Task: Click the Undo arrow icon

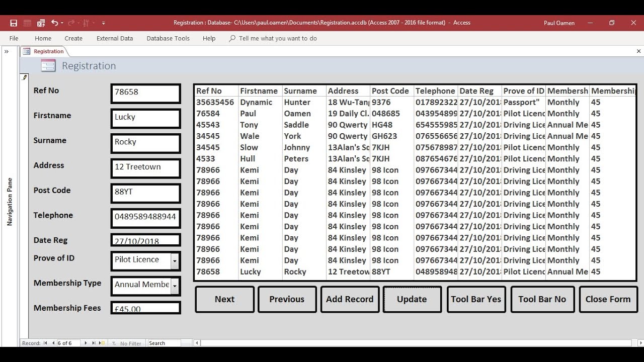Action: [54, 23]
